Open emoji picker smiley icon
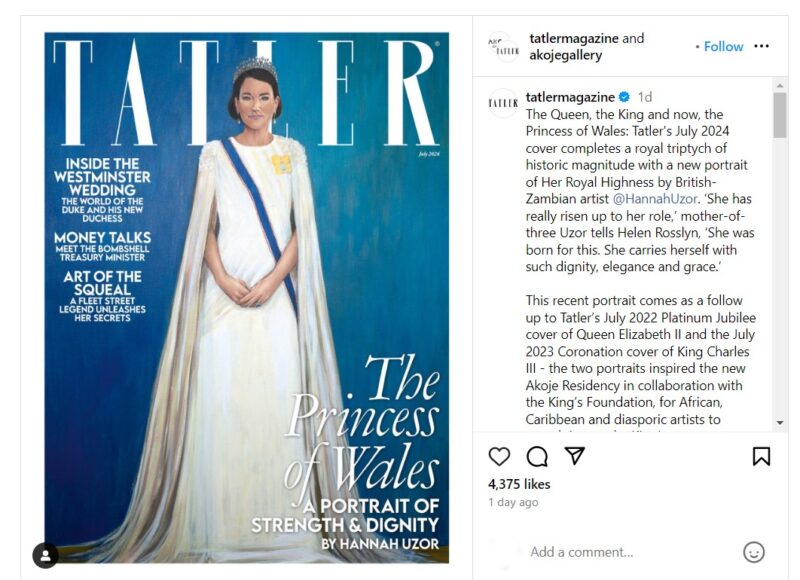Image resolution: width=800 pixels, height=580 pixels. (x=754, y=552)
